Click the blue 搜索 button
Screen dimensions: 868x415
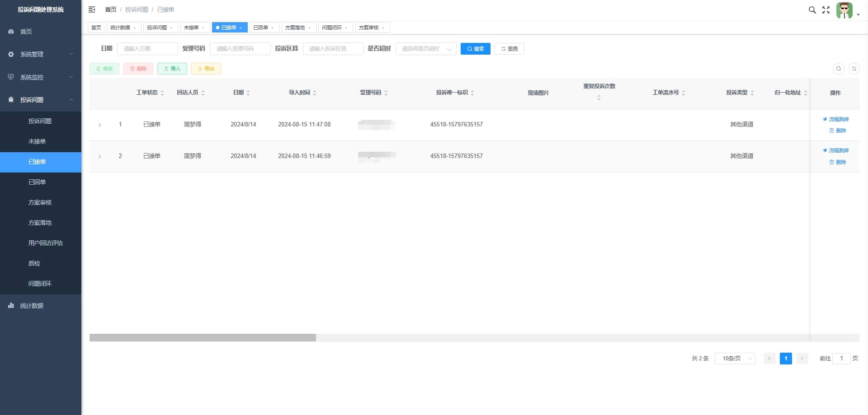pyautogui.click(x=476, y=49)
